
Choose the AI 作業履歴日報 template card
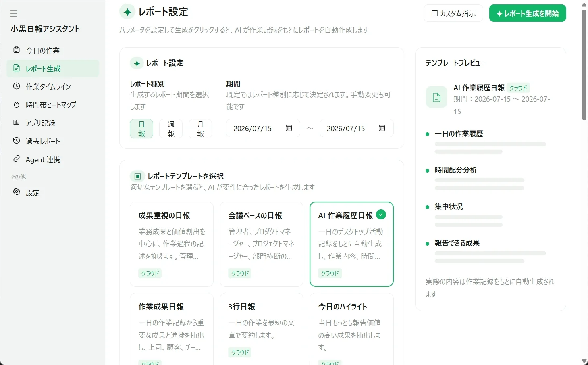tap(351, 244)
